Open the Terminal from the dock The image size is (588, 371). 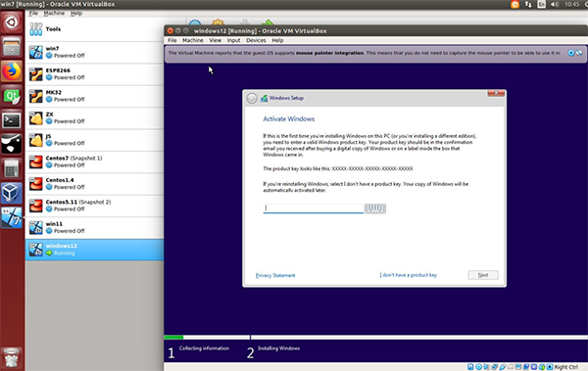tap(11, 120)
